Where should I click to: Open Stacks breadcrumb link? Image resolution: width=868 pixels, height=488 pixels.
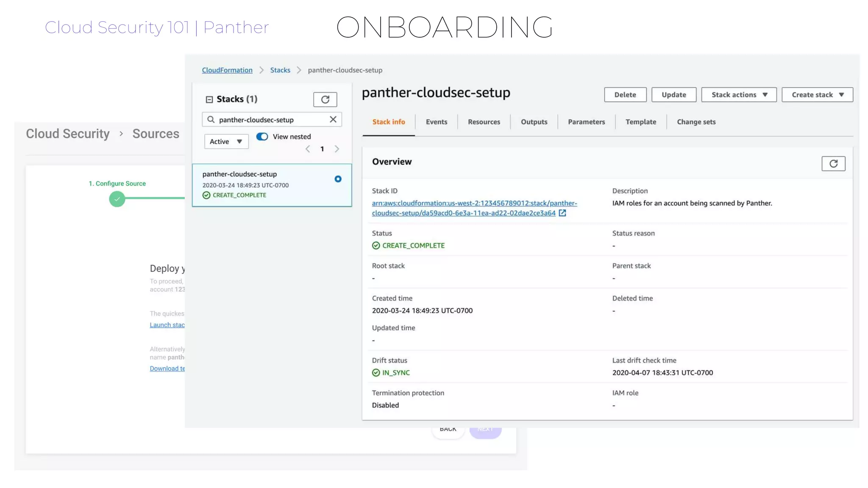click(x=280, y=70)
